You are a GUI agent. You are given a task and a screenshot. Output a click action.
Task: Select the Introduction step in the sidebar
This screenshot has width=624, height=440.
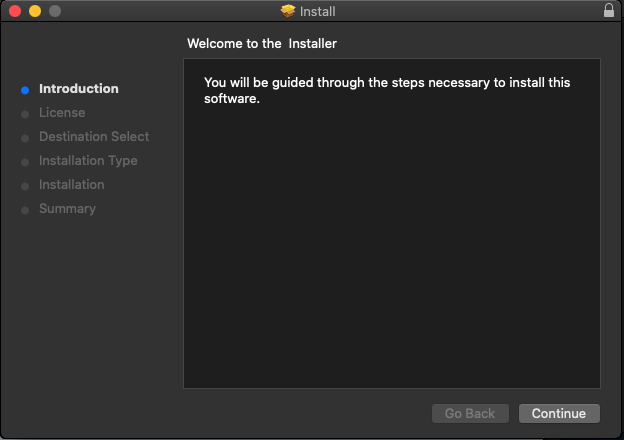point(78,88)
